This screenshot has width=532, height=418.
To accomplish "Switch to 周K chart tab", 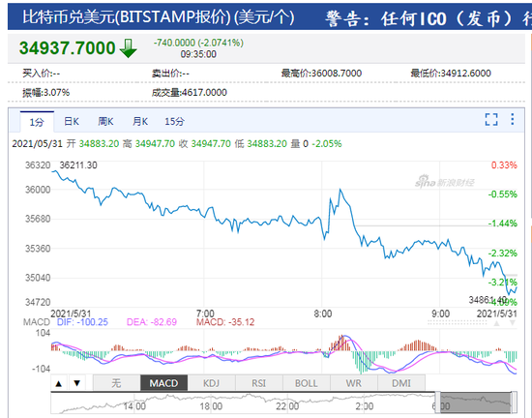I will click(105, 122).
